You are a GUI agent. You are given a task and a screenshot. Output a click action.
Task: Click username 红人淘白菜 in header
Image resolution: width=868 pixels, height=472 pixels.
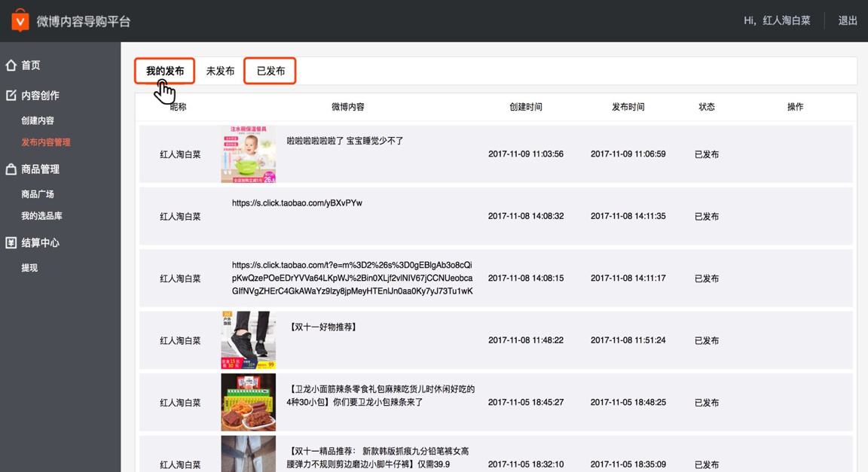tap(787, 20)
